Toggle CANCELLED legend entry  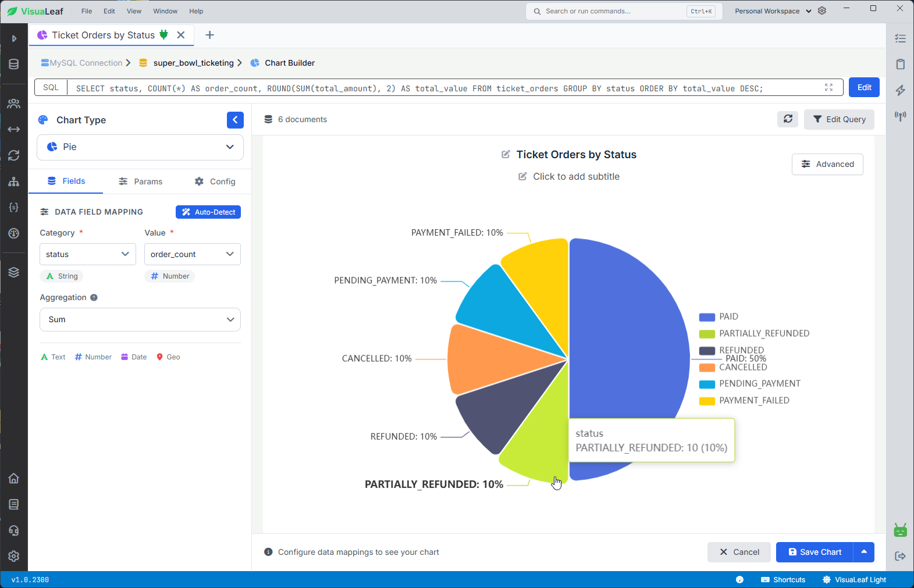(x=733, y=367)
